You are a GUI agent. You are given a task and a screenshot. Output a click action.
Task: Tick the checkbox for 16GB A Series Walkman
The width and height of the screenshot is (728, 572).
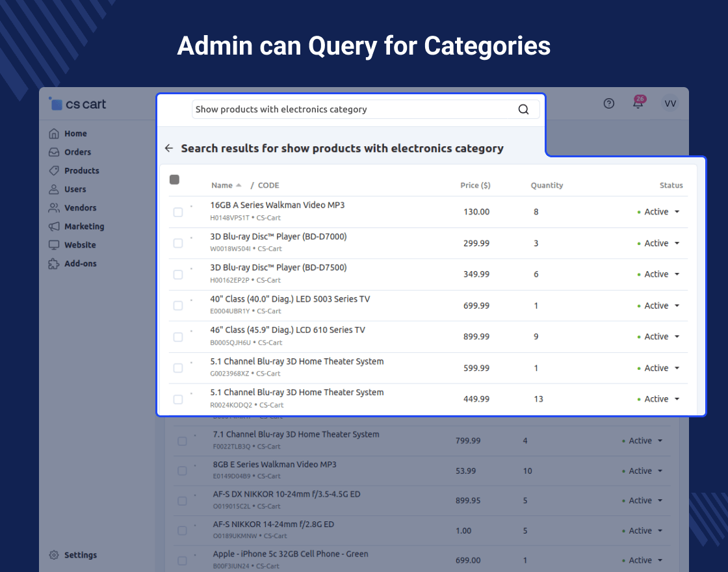pyautogui.click(x=177, y=212)
